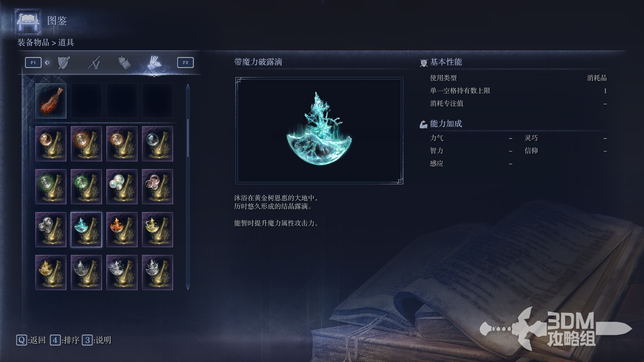Click the F2 next category button

click(185, 62)
